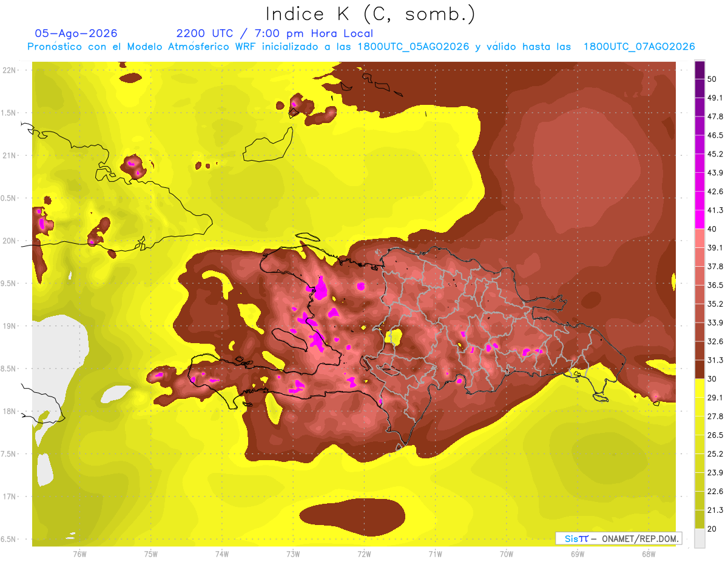Click the longitude label "76W"
The width and height of the screenshot is (728, 562).
tap(79, 554)
